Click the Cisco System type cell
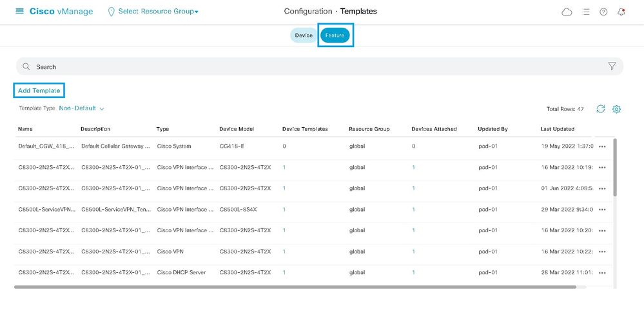The width and height of the screenshot is (644, 309). pos(174,146)
